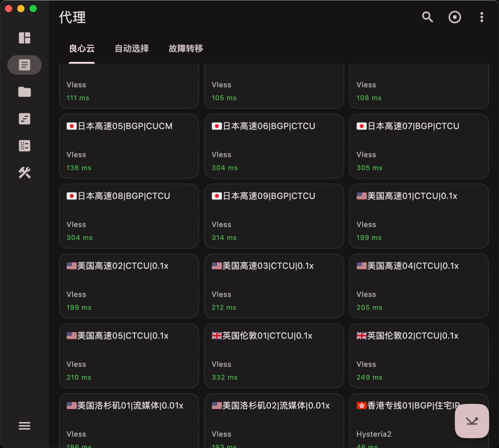Switch to the 自动选择 tab
Screen dimensions: 499x448
(132, 49)
